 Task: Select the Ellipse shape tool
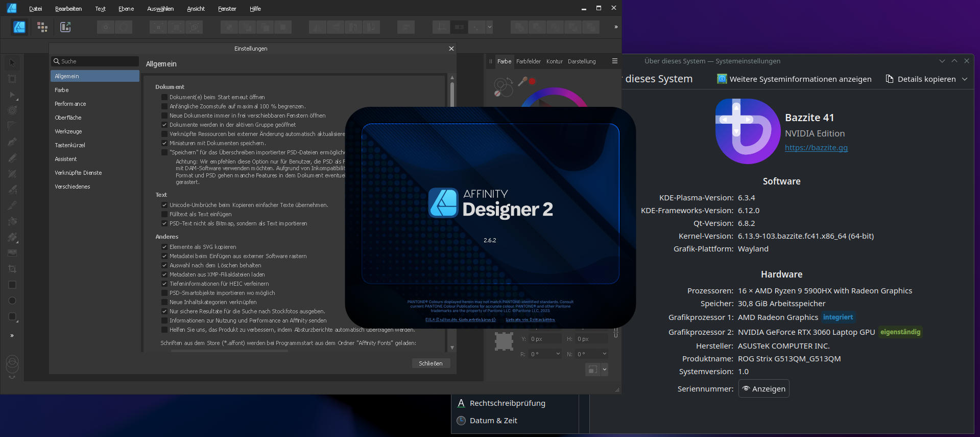coord(12,301)
